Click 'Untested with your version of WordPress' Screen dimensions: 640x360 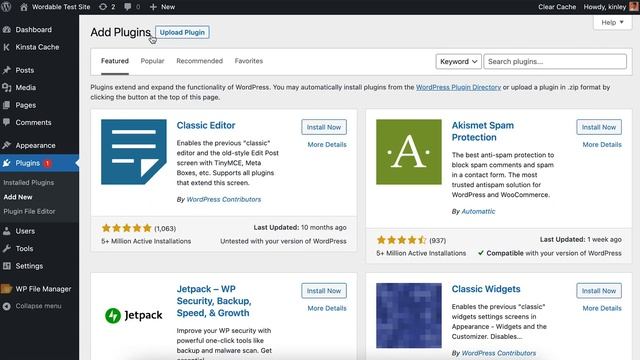click(x=283, y=241)
